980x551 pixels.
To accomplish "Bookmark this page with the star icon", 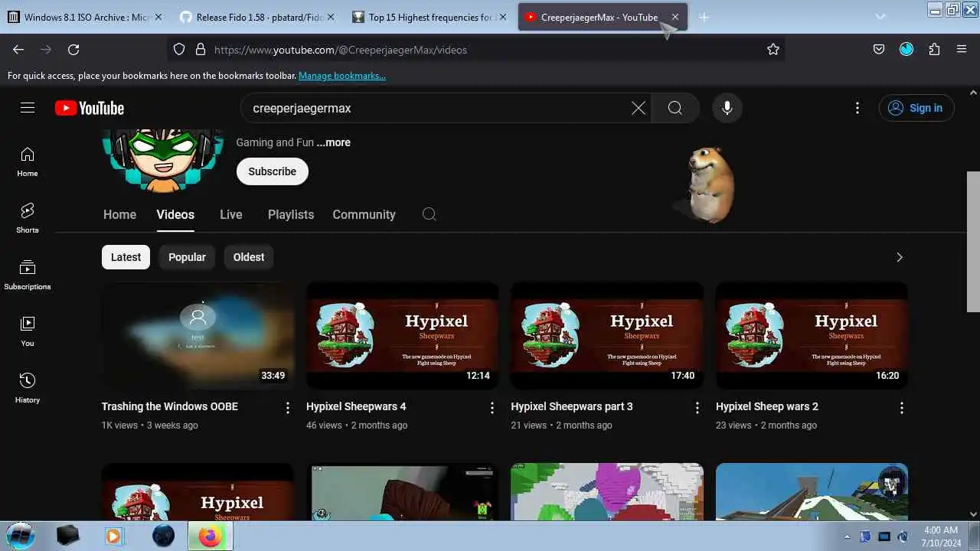I will coord(773,49).
